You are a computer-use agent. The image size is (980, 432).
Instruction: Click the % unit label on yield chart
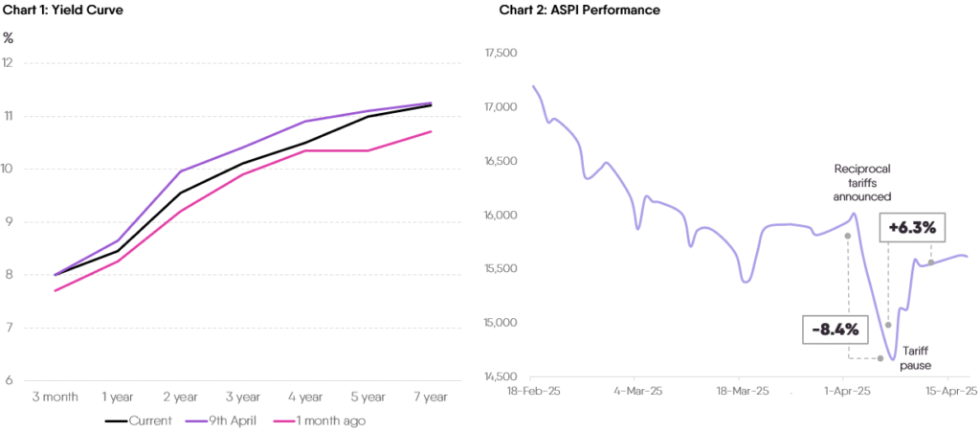click(x=8, y=38)
